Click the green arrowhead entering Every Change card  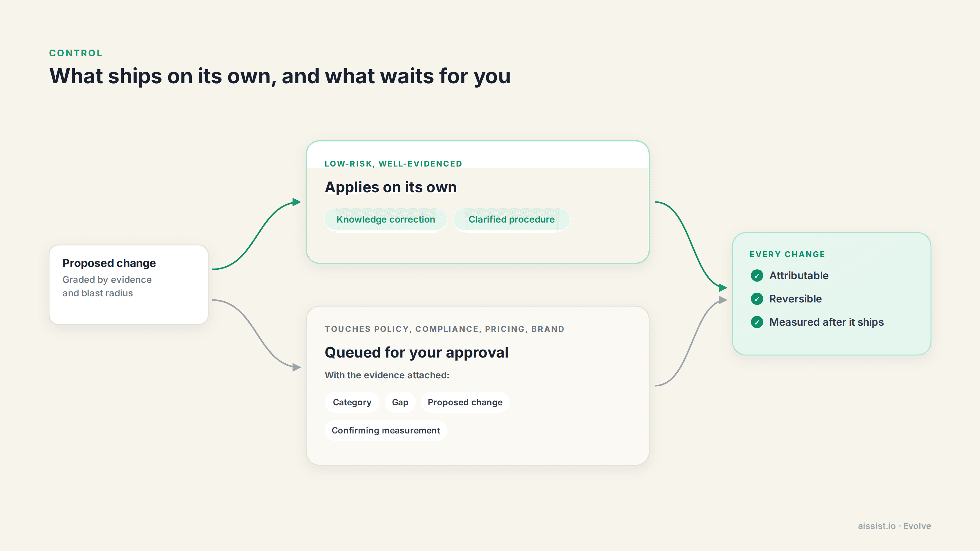(x=723, y=288)
